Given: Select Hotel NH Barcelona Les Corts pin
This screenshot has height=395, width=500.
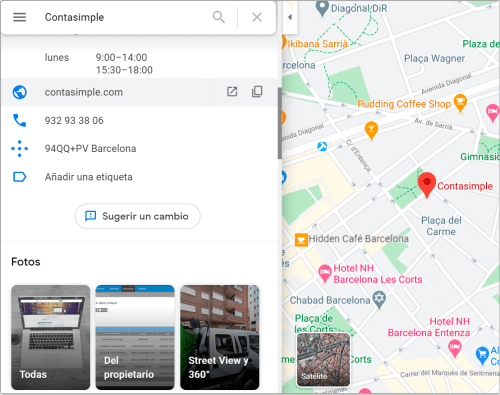Looking at the screenshot, I should click(324, 273).
